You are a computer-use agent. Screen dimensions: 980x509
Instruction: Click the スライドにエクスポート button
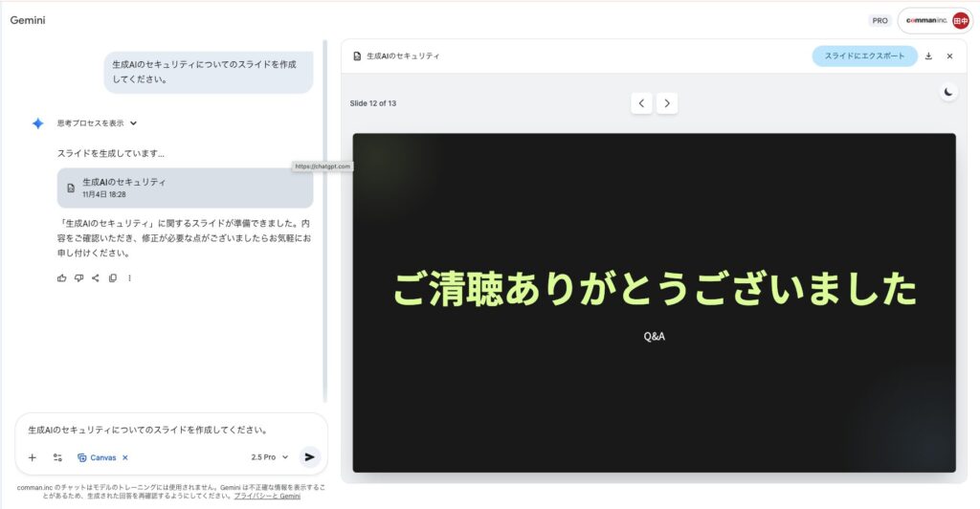[864, 56]
